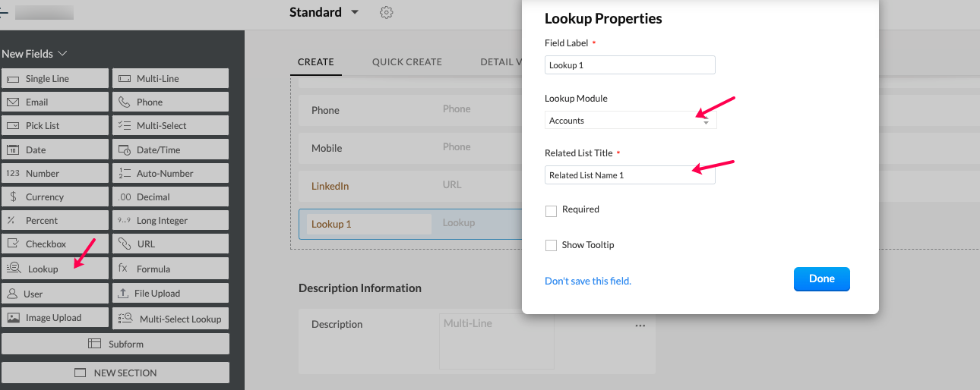This screenshot has height=390, width=980.
Task: Confirm lookup properties with Done
Action: (821, 278)
